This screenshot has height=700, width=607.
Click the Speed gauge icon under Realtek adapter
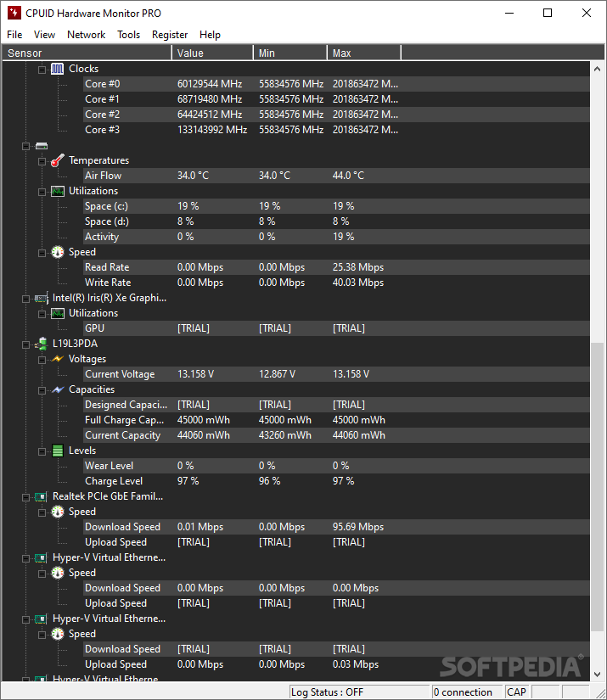[x=57, y=512]
